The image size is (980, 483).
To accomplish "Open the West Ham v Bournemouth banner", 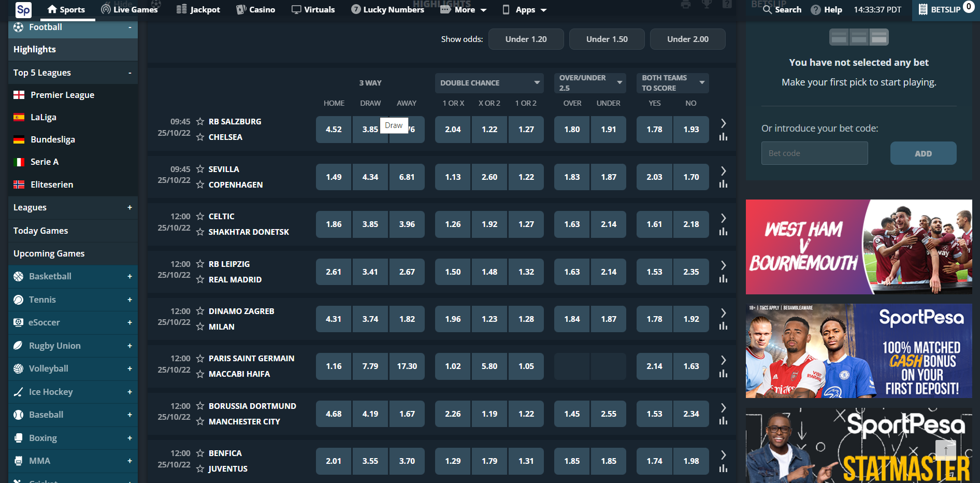I will pyautogui.click(x=858, y=247).
